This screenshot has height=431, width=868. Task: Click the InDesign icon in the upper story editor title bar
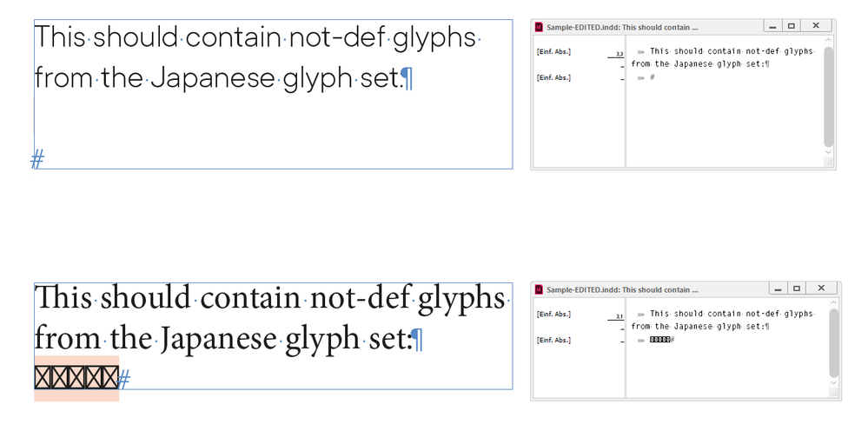(539, 27)
